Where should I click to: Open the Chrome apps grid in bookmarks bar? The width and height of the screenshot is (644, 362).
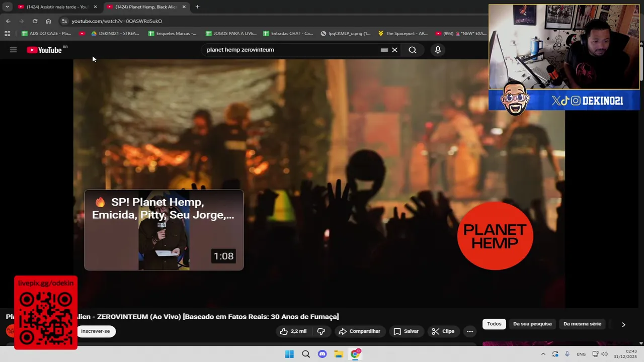[x=7, y=34]
